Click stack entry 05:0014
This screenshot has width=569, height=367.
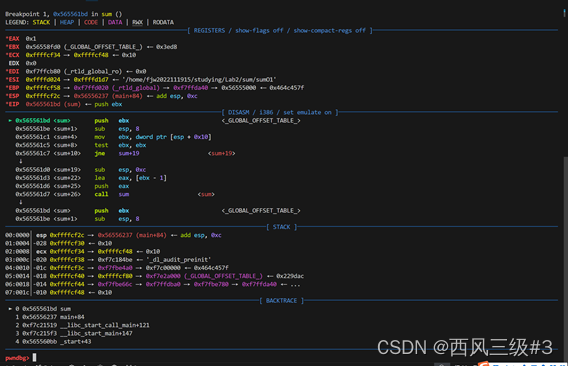click(x=155, y=276)
